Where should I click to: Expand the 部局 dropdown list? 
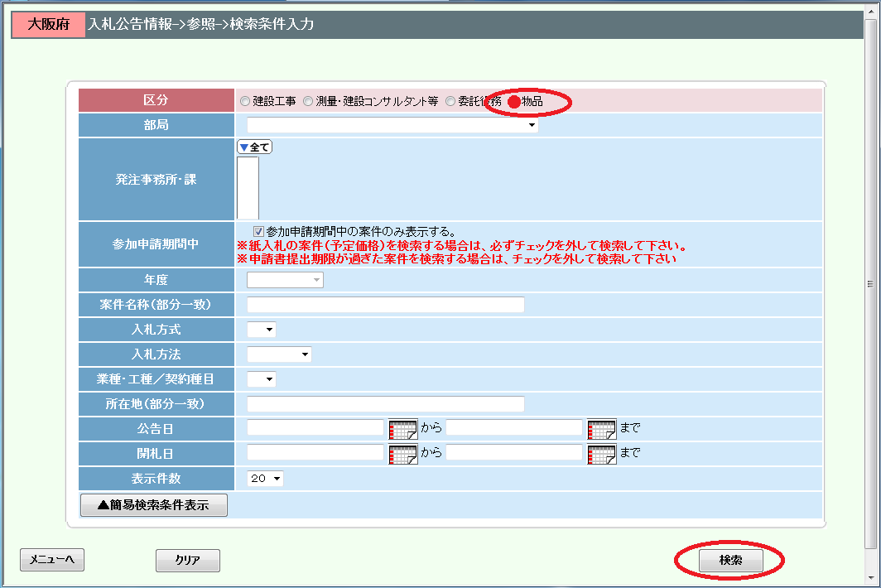point(392,126)
